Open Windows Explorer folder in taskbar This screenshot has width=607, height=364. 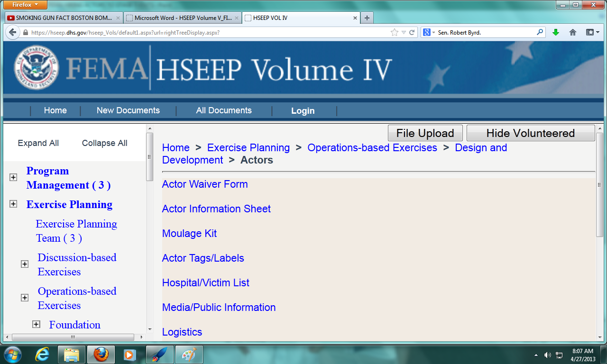(x=72, y=355)
